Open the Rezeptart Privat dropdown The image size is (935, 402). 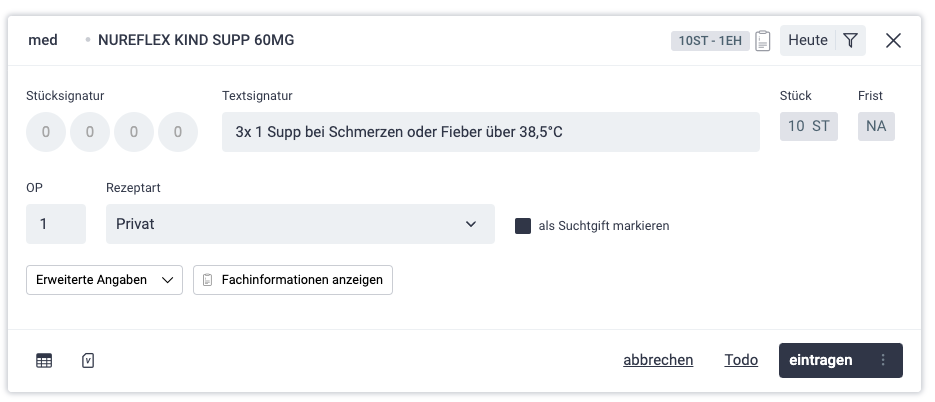(x=300, y=224)
